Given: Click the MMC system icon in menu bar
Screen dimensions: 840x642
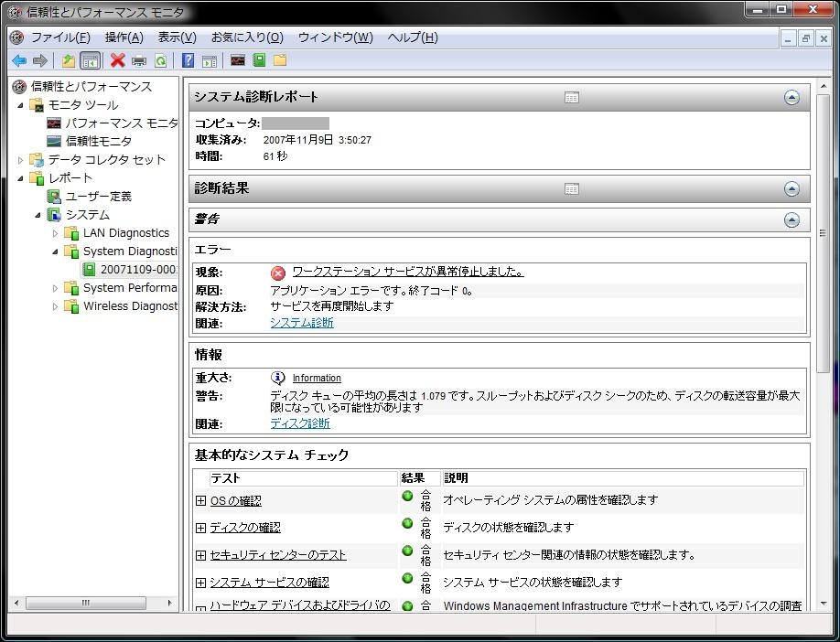Looking at the screenshot, I should [17, 37].
